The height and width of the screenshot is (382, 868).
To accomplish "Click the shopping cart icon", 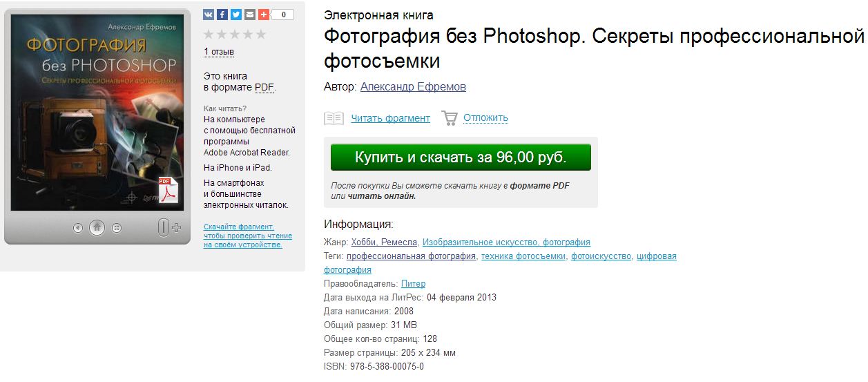I will click(450, 118).
